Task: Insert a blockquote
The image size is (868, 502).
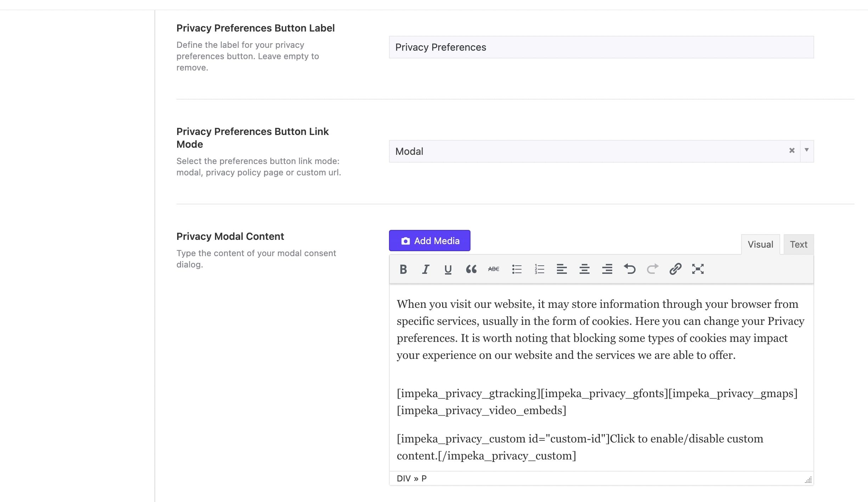Action: pos(471,269)
